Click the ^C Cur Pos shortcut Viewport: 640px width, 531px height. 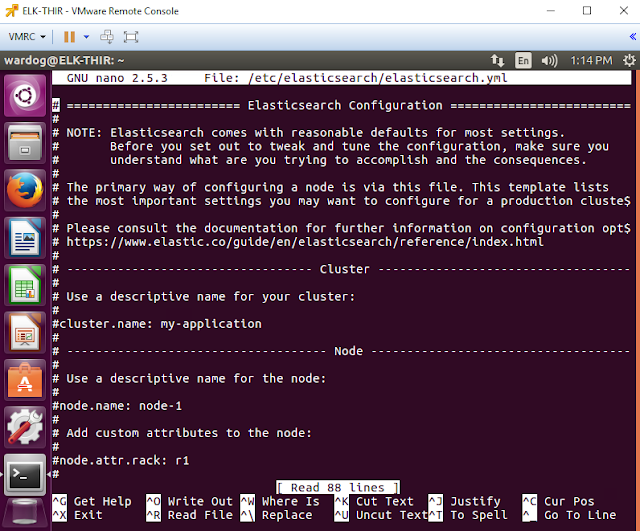tap(558, 501)
